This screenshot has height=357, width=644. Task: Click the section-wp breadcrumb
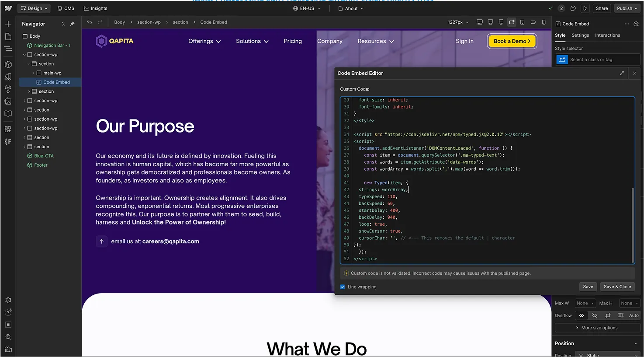149,22
